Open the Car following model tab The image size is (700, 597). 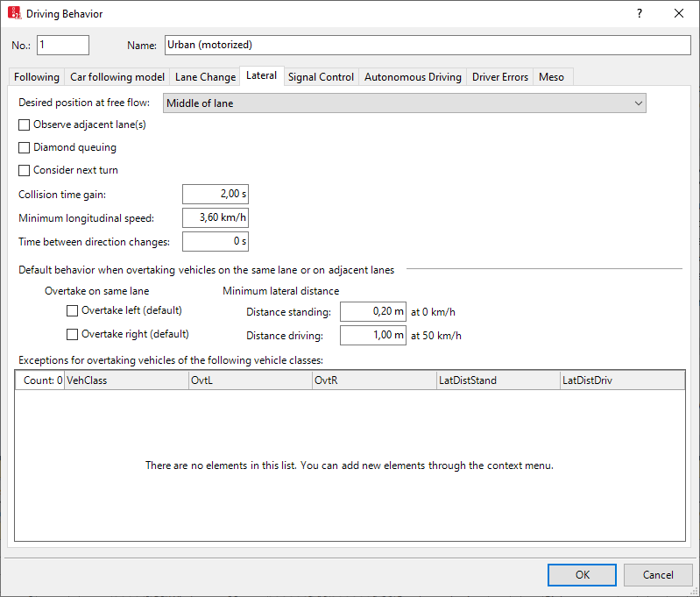[x=117, y=77]
